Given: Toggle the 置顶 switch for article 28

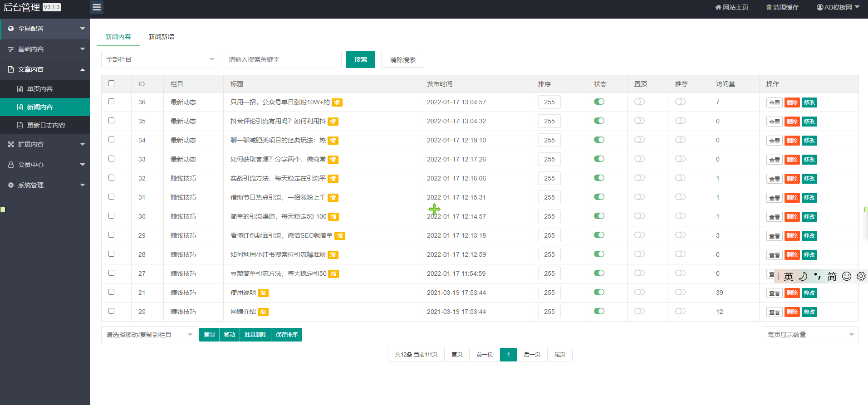Looking at the screenshot, I should (x=639, y=254).
